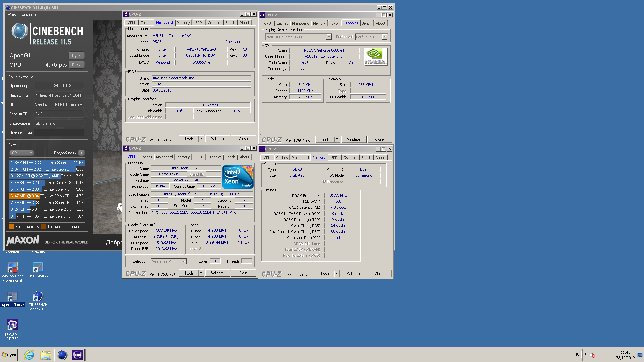Click Close in Memory window
The height and width of the screenshot is (362, 644).
coord(379,274)
